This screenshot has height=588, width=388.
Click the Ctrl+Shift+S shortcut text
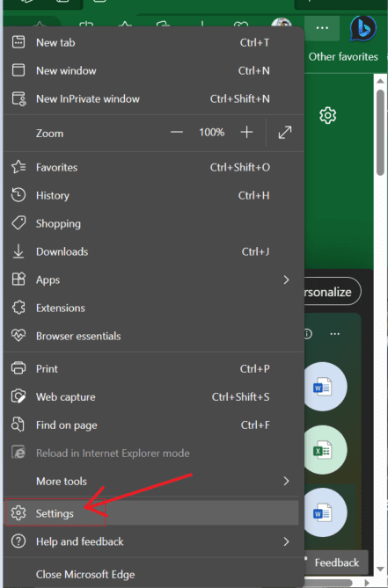click(240, 396)
